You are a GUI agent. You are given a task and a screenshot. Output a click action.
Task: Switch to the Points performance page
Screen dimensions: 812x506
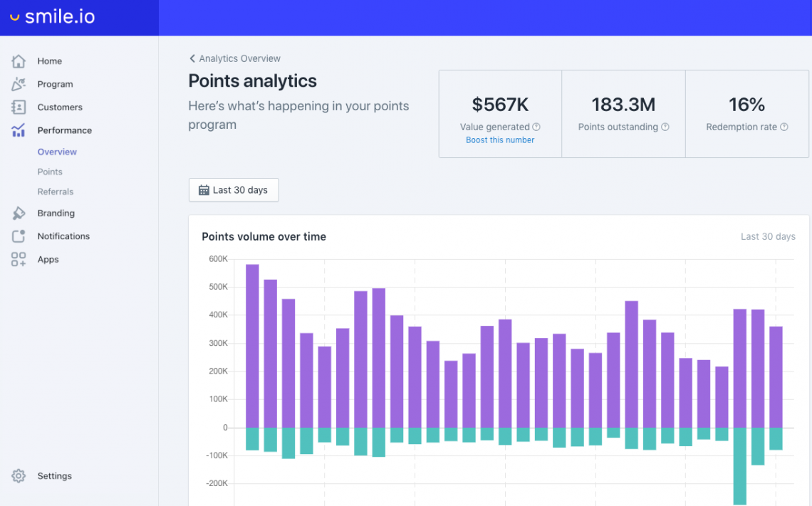(x=50, y=172)
